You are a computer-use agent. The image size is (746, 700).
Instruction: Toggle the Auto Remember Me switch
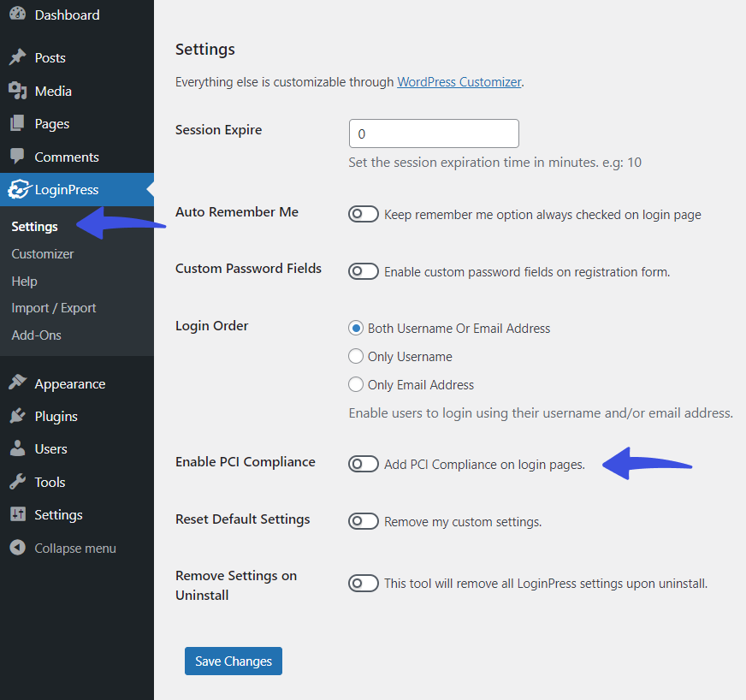363,214
